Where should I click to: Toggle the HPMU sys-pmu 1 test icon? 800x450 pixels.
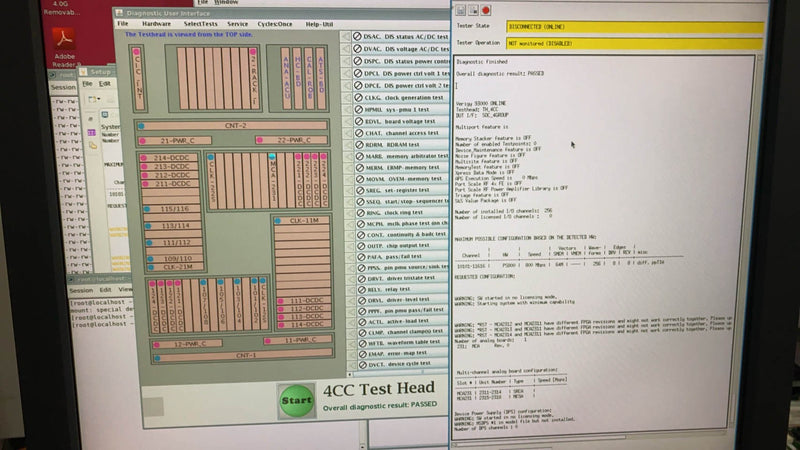359,109
